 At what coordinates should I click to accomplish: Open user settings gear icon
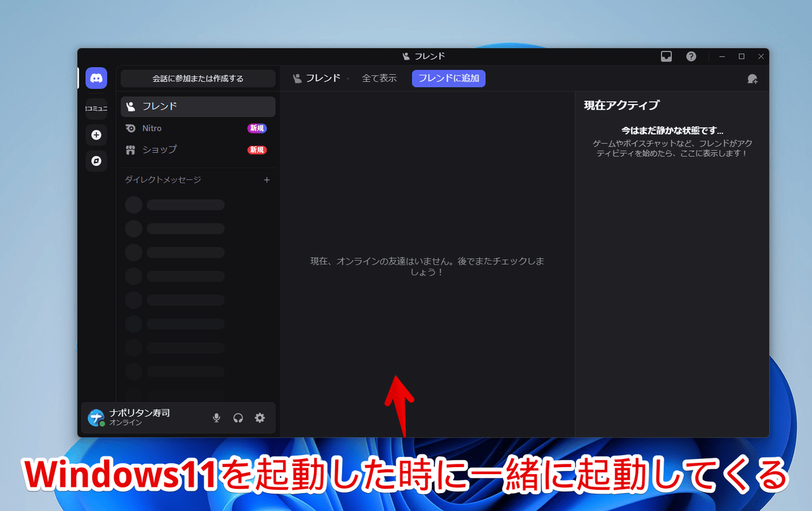click(x=259, y=418)
